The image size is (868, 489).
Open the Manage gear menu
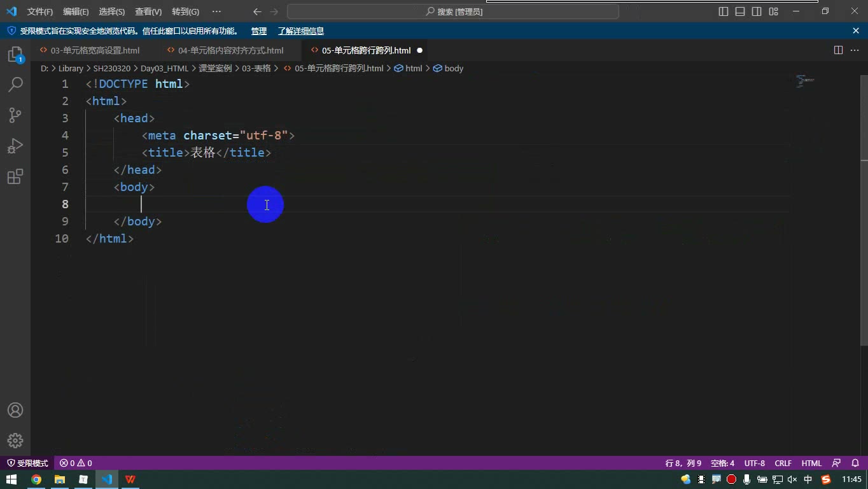pos(15,441)
